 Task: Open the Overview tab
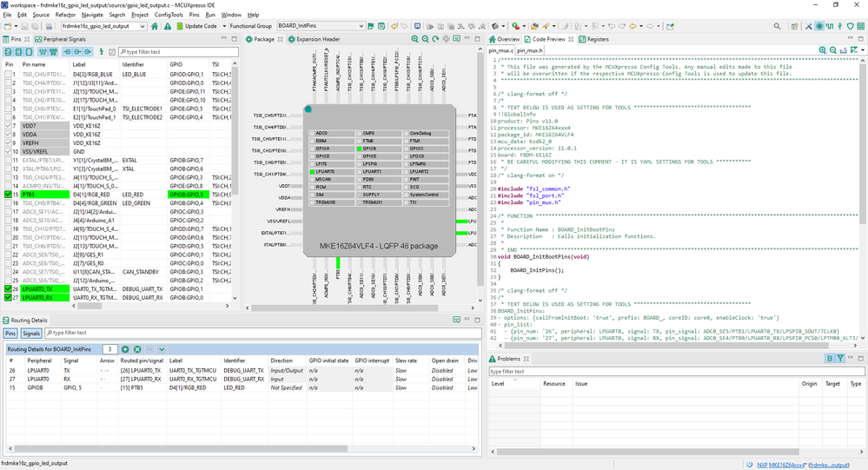pyautogui.click(x=504, y=39)
